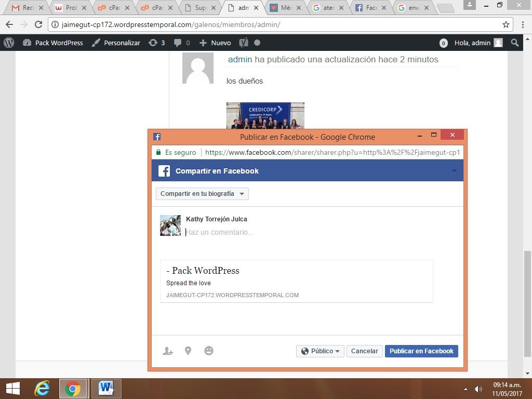Open Word from the taskbar
The width and height of the screenshot is (532, 399).
(x=106, y=389)
